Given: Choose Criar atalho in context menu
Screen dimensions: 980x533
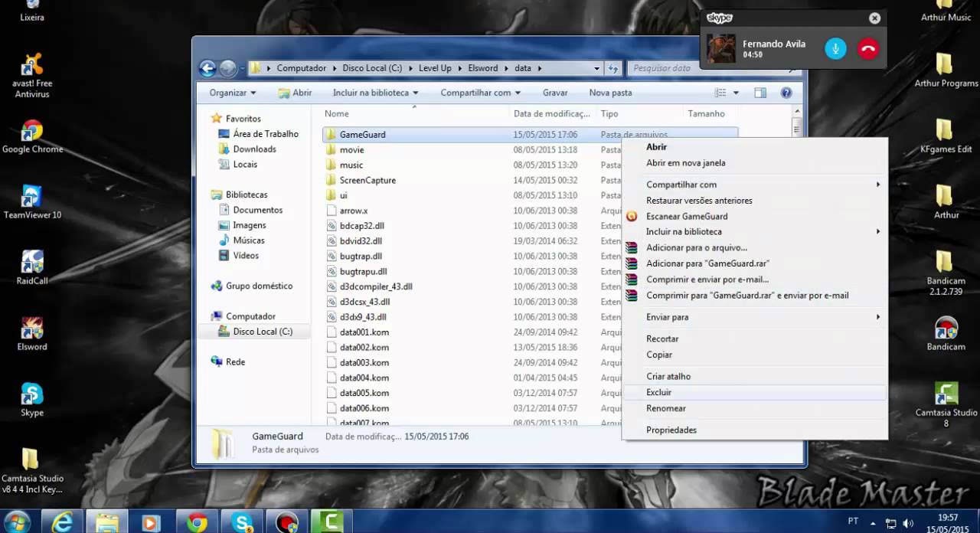Looking at the screenshot, I should click(x=754, y=376).
